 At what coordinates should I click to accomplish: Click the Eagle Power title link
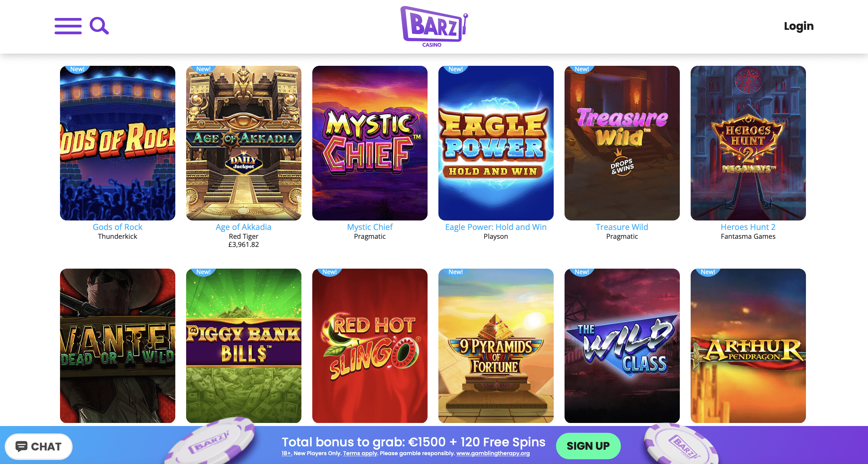pyautogui.click(x=496, y=227)
